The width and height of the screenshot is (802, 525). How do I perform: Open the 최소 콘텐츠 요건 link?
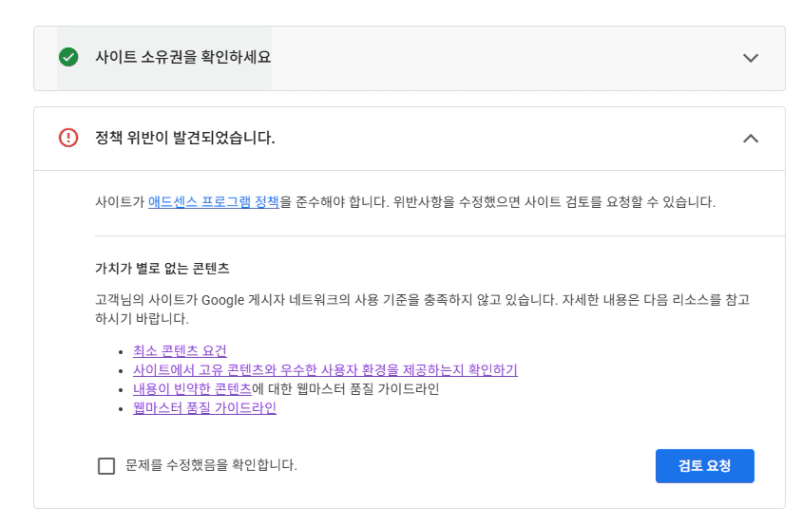tap(179, 350)
